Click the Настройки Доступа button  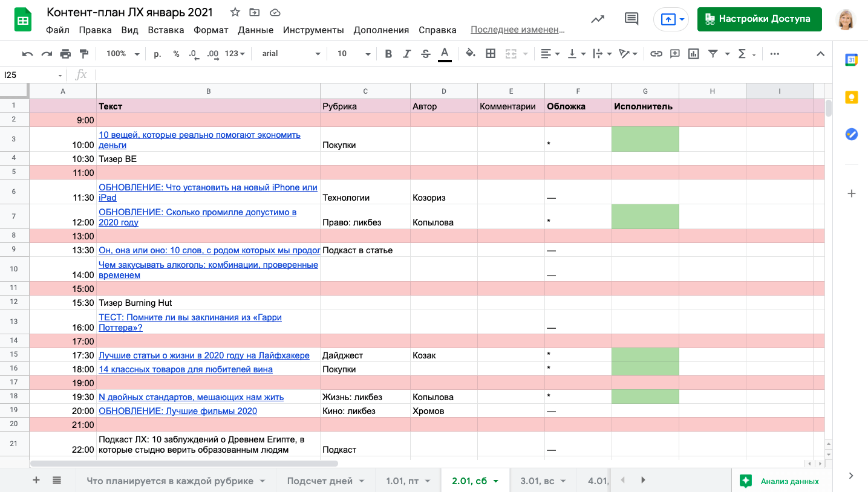coord(759,19)
